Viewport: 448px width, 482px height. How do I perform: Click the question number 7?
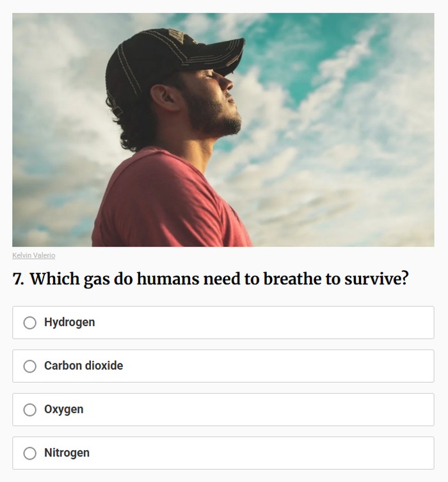(x=17, y=280)
